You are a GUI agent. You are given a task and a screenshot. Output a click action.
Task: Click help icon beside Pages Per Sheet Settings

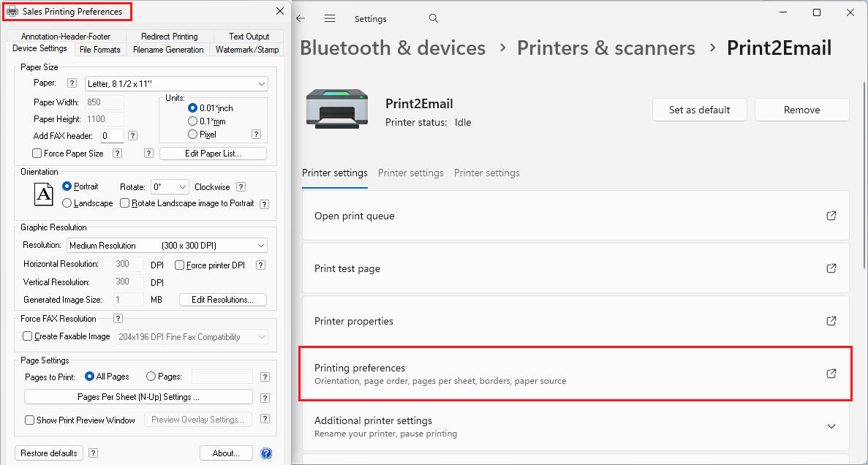[x=265, y=398]
